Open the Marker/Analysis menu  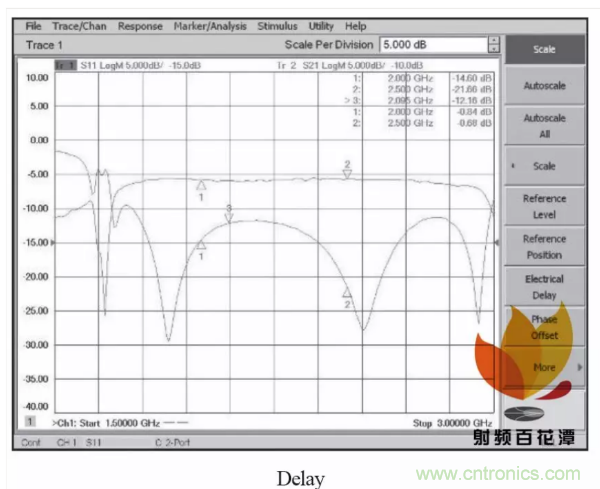[x=211, y=25]
